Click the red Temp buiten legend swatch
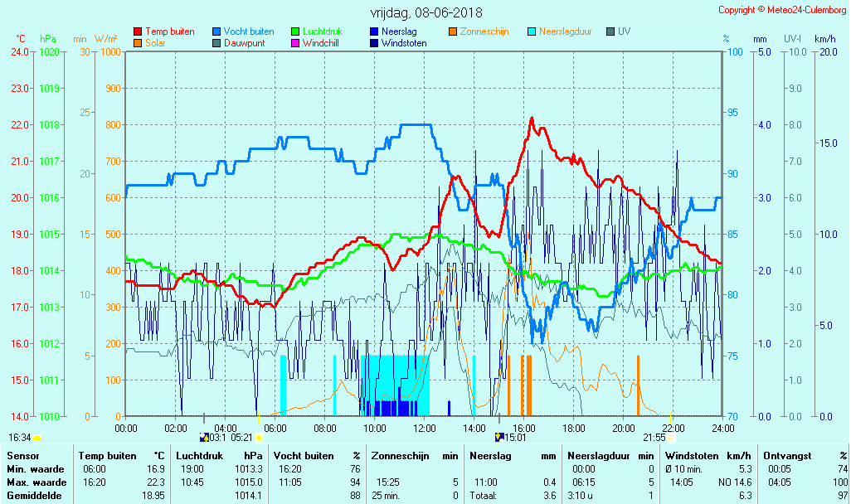851x504 pixels. 138,31
